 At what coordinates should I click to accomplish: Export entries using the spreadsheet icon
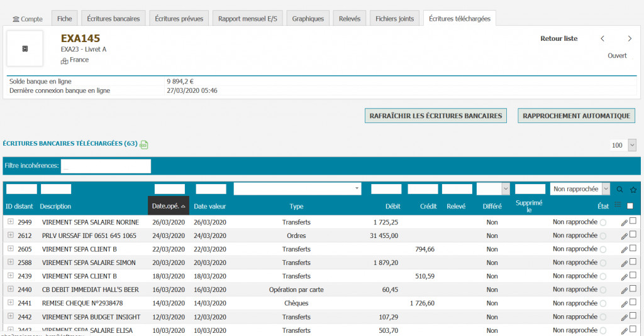click(144, 144)
